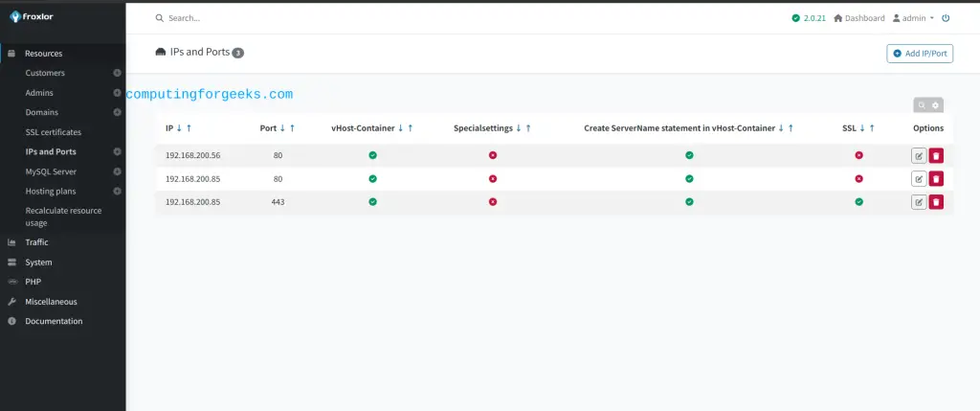
Task: Sort vHost-Container column descending
Action: (x=401, y=127)
